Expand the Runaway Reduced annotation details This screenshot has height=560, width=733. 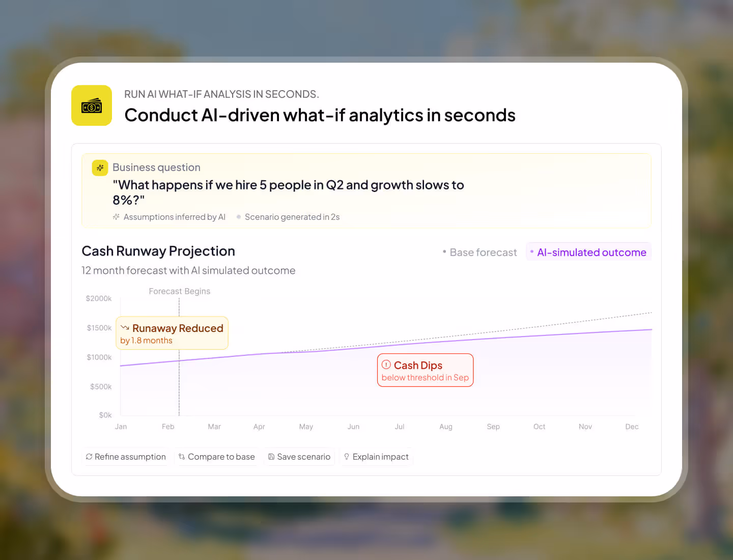[x=172, y=333]
